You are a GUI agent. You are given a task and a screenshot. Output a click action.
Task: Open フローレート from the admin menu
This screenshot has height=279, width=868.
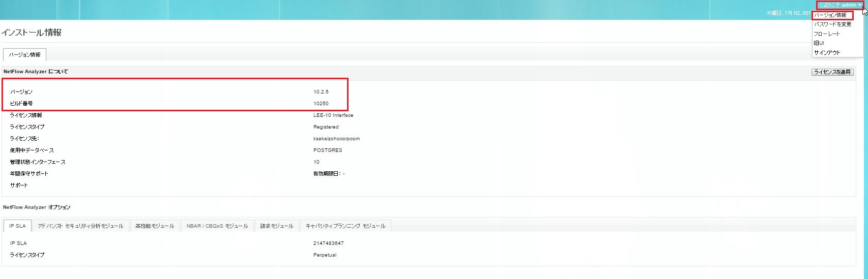tap(827, 34)
